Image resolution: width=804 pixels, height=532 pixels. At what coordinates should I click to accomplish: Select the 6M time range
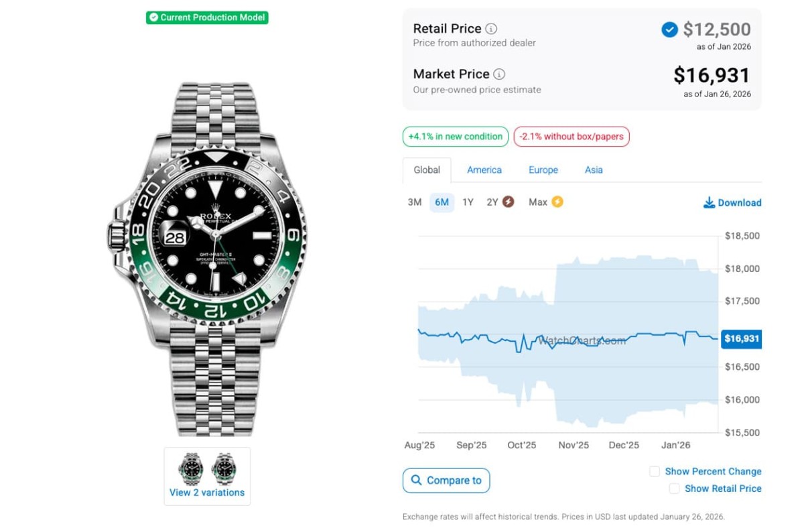[x=442, y=202]
